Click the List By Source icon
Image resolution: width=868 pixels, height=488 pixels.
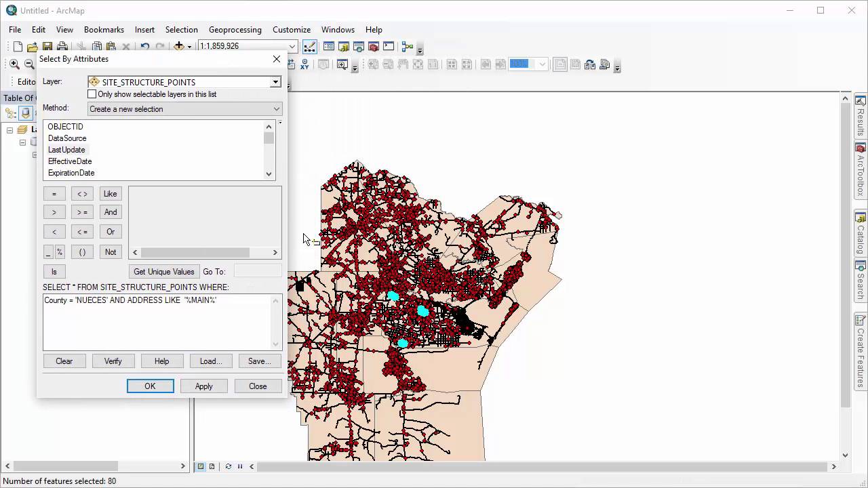26,114
